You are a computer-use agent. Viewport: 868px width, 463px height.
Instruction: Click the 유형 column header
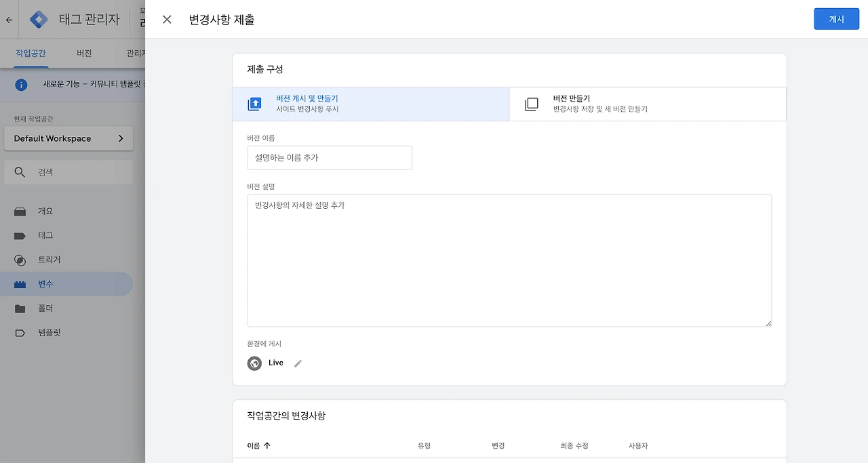425,445
